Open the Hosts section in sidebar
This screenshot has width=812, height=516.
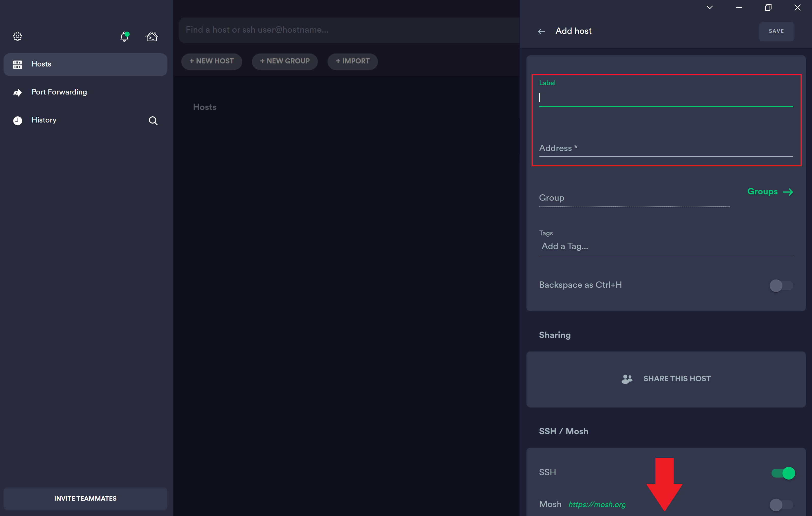[85, 64]
